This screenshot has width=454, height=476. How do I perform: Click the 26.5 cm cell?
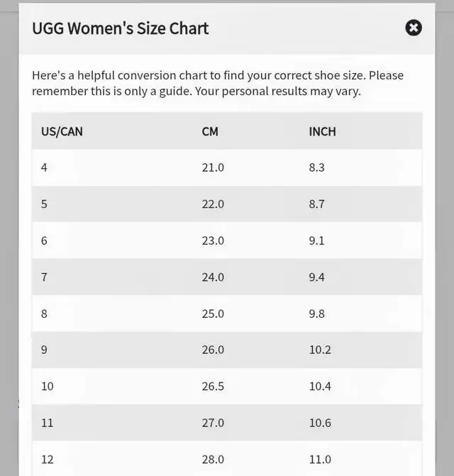(x=213, y=387)
